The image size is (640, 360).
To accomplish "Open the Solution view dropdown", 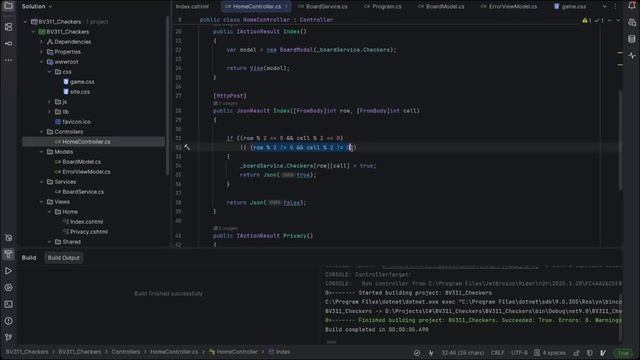I will [x=37, y=7].
